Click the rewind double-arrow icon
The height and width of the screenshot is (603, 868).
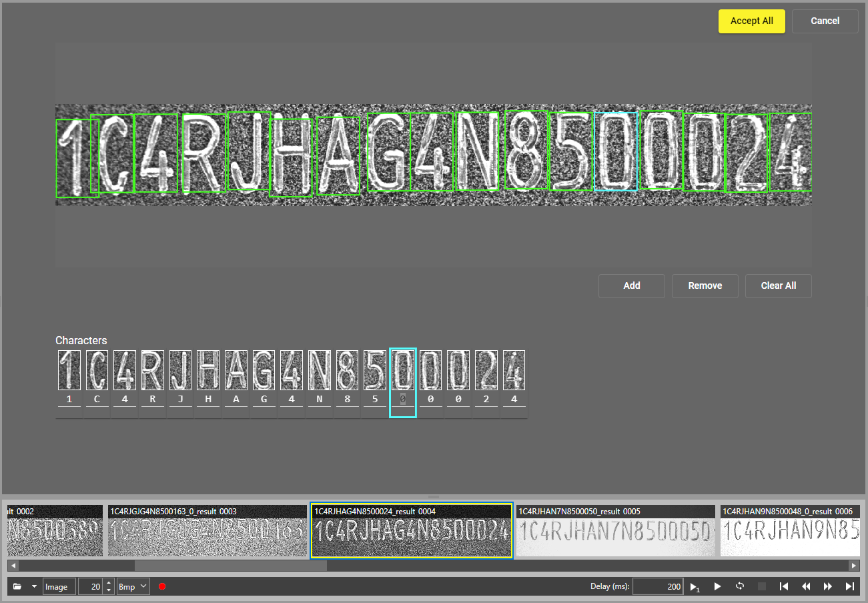point(806,586)
